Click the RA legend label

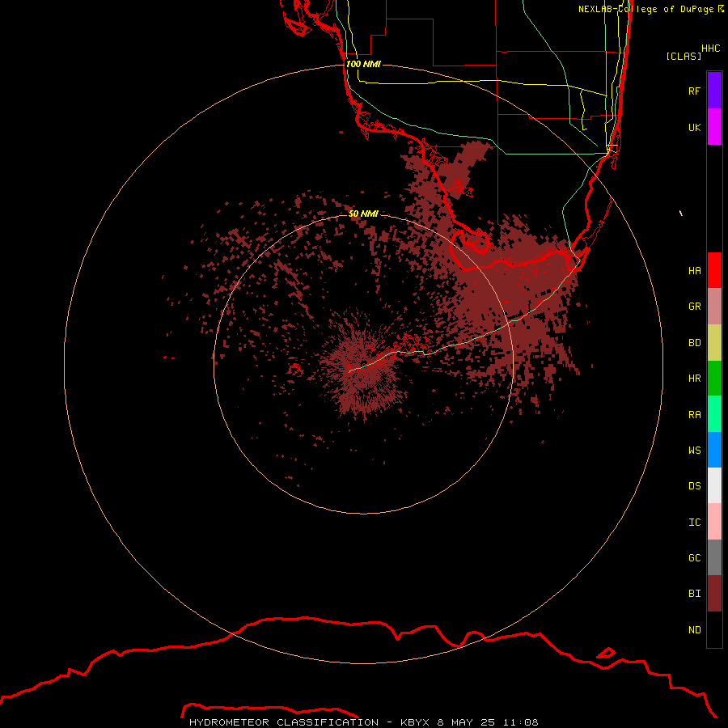pyautogui.click(x=694, y=415)
